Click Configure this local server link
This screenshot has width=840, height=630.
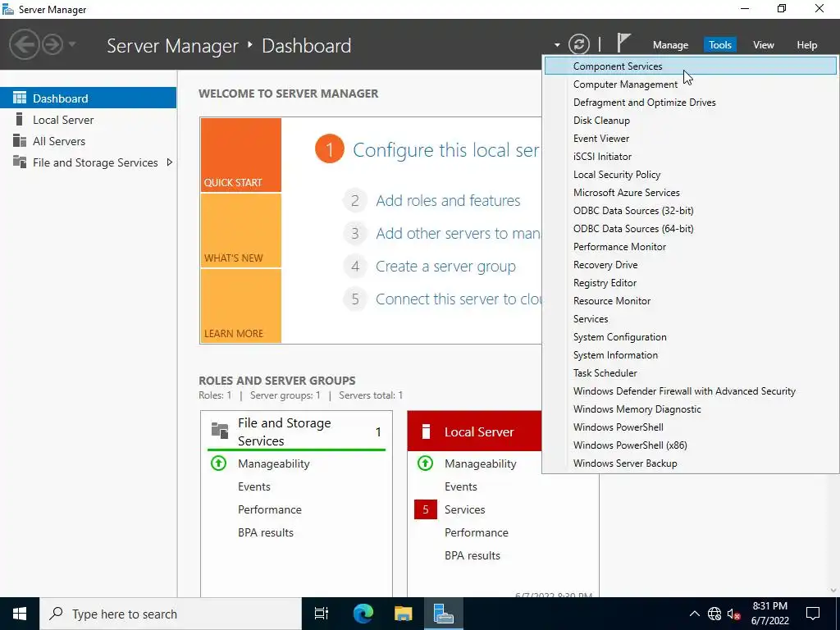445,150
